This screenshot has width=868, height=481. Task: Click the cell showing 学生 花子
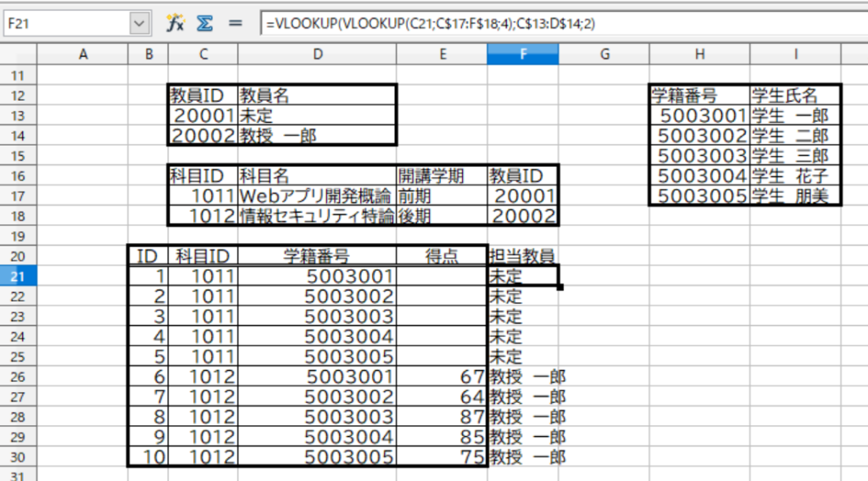pos(795,176)
